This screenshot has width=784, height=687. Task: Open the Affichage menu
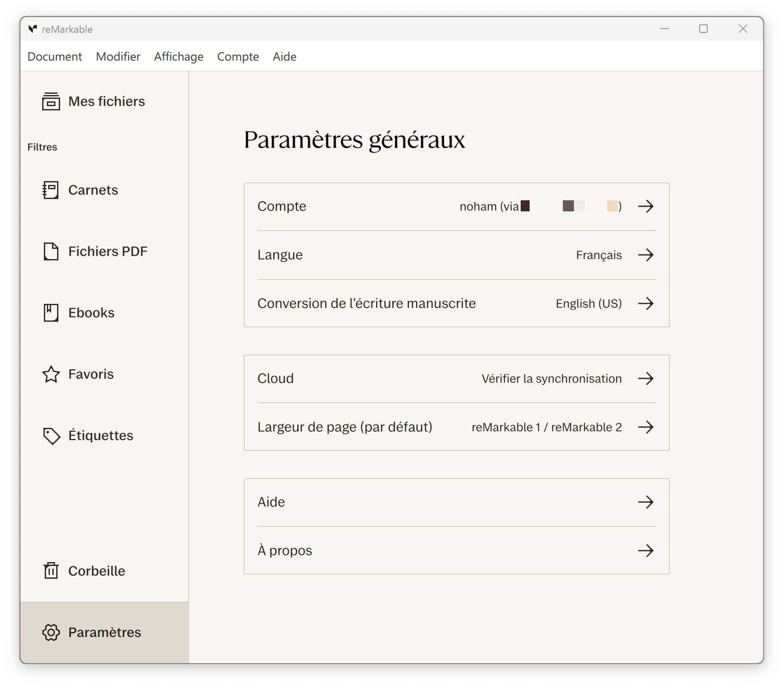click(x=179, y=57)
